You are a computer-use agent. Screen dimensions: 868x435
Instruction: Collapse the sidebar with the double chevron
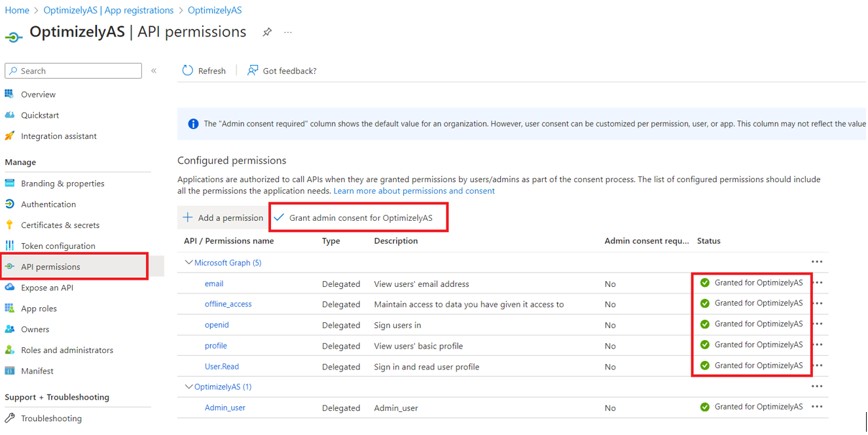point(154,71)
